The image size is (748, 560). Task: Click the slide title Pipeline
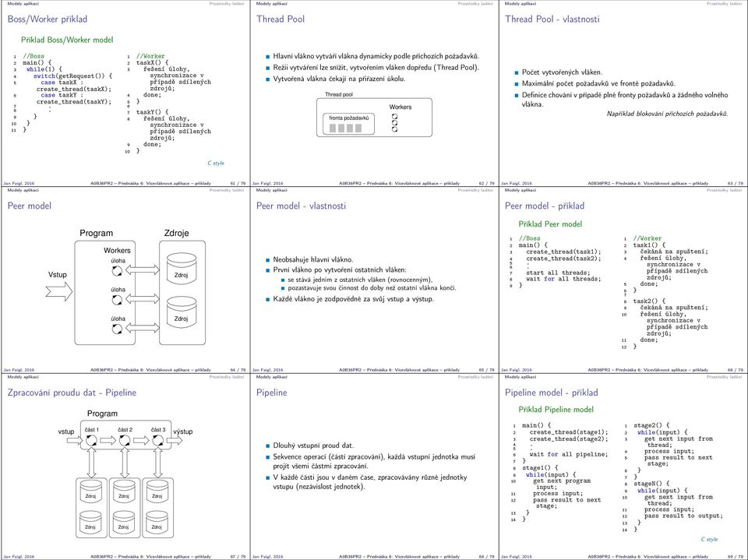[271, 393]
